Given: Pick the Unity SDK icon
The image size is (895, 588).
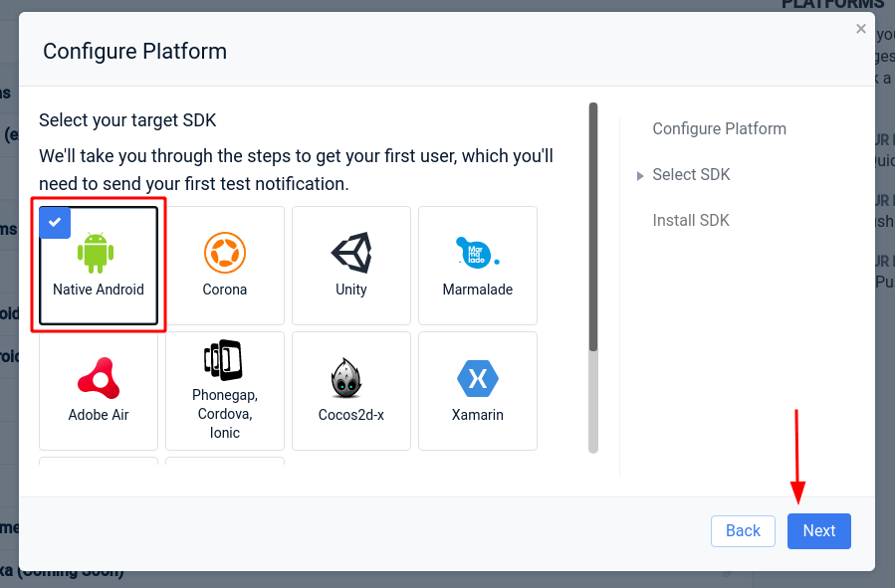Looking at the screenshot, I should [x=351, y=252].
